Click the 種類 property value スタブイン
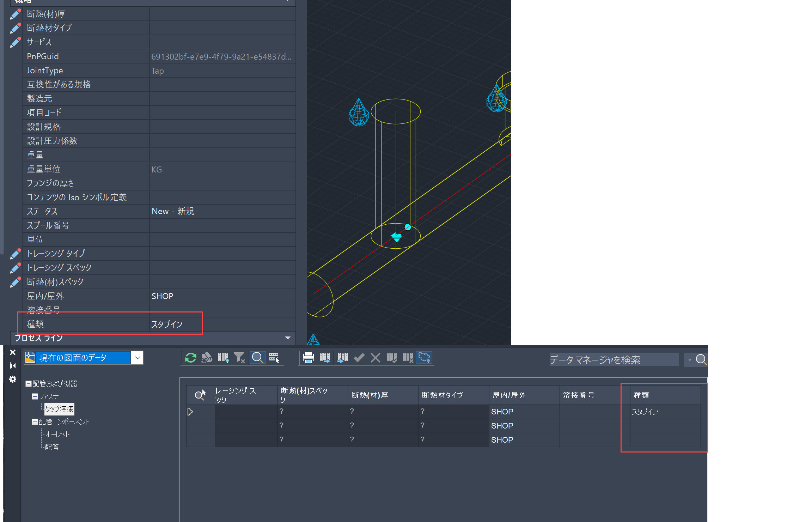Image resolution: width=812 pixels, height=522 pixels. coord(222,324)
